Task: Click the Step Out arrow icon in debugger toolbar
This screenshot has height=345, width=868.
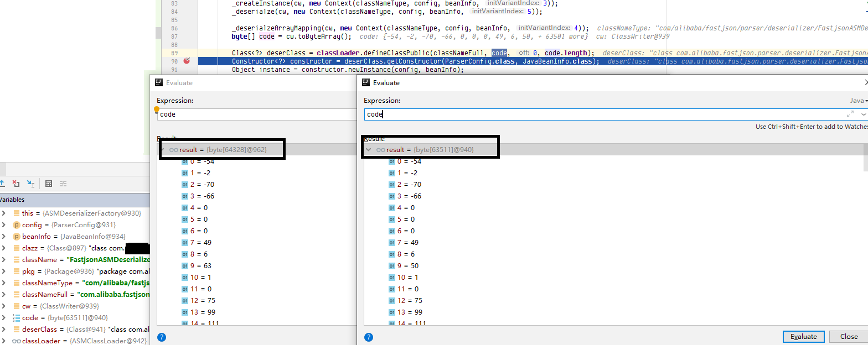Action: tap(2, 184)
